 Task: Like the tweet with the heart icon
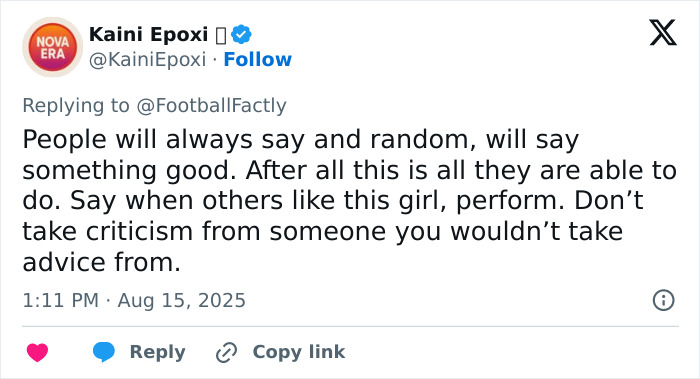coord(38,352)
